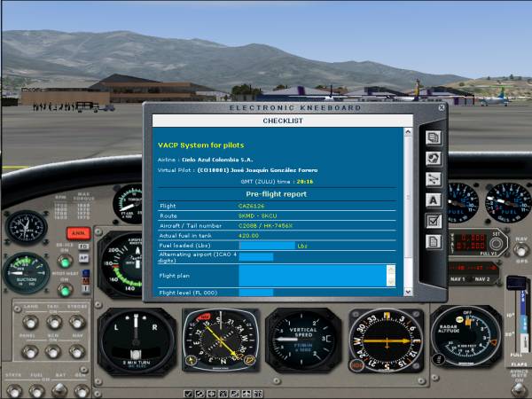The height and width of the screenshot is (399, 532).
Task: Flip the GEN generator switch
Action: click(x=82, y=391)
